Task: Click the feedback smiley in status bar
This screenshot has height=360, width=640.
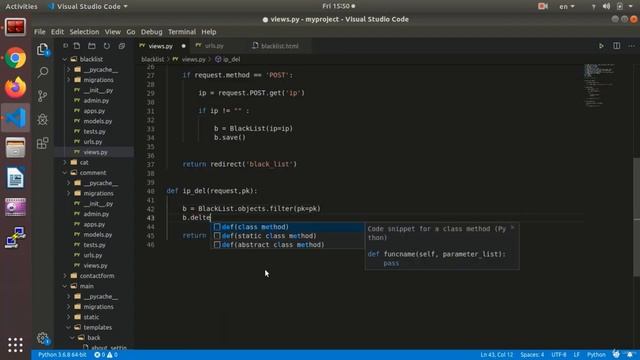Action: pyautogui.click(x=616, y=354)
